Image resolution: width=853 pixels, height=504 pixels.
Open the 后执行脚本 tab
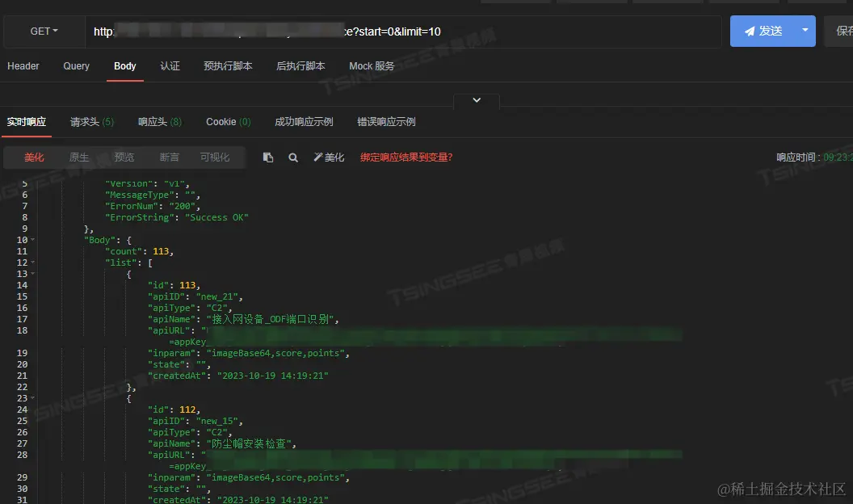[x=300, y=66]
